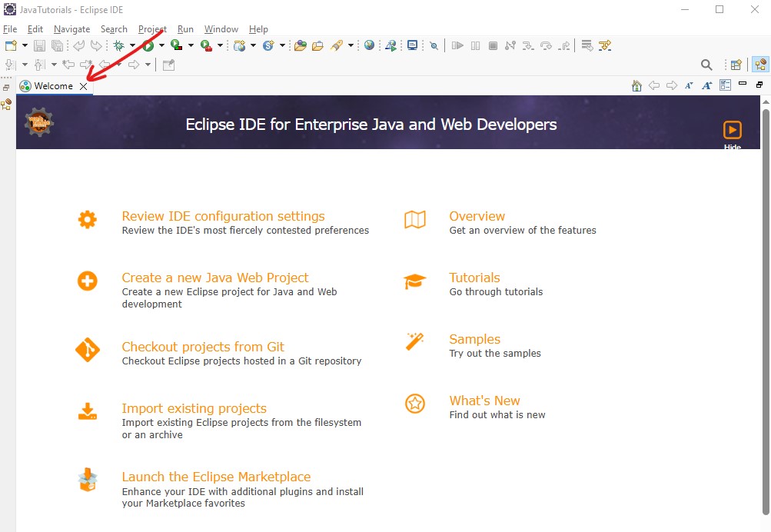
Task: Click the Open Perspective icon
Action: pos(736,65)
